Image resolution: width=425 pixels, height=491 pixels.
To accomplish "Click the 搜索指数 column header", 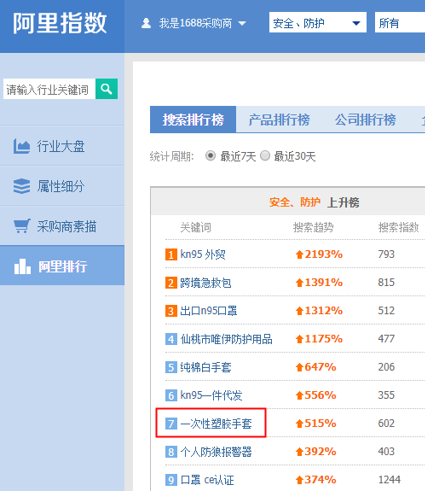I will click(398, 227).
